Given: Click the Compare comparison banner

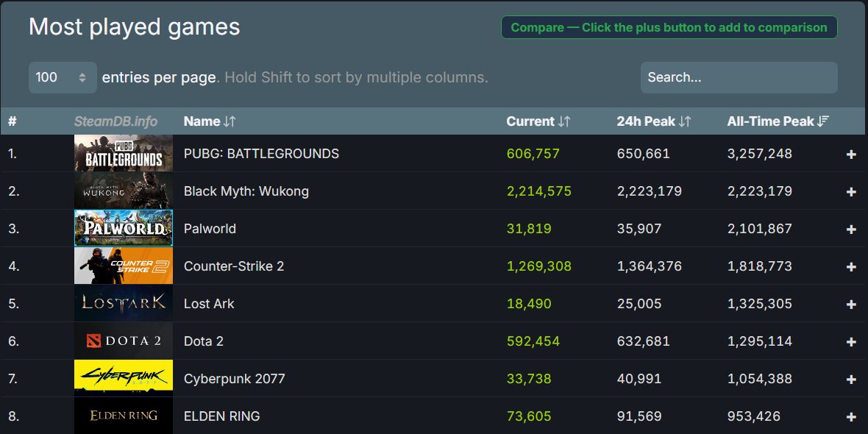Looking at the screenshot, I should pyautogui.click(x=669, y=27).
